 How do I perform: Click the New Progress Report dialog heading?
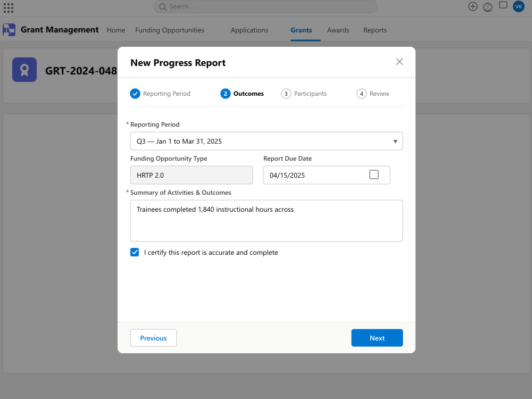(x=178, y=63)
